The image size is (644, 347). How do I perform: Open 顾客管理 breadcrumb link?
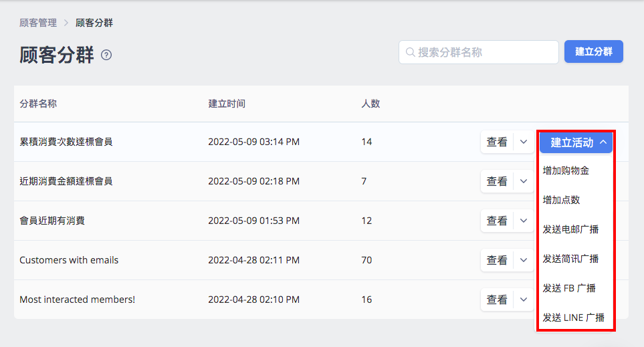click(x=38, y=23)
